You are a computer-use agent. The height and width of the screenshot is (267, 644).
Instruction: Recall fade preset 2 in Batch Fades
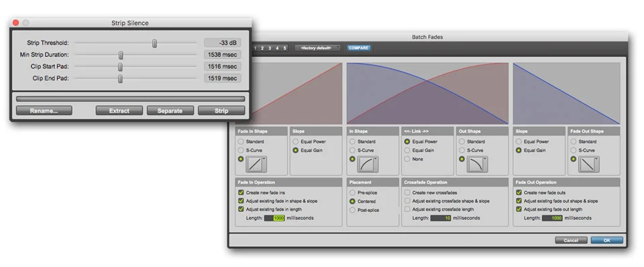262,48
